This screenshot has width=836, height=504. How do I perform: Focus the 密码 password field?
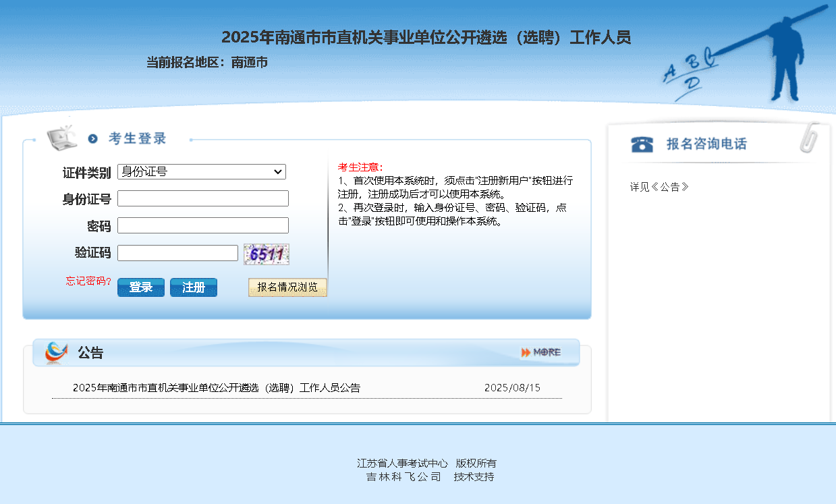203,225
